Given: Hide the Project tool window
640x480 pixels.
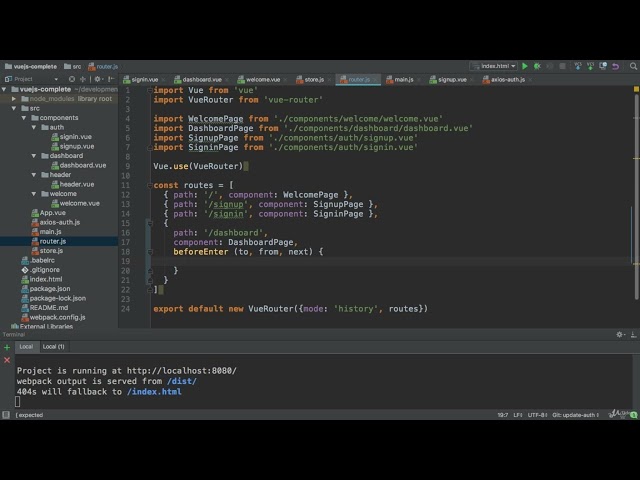Looking at the screenshot, I should tap(111, 79).
